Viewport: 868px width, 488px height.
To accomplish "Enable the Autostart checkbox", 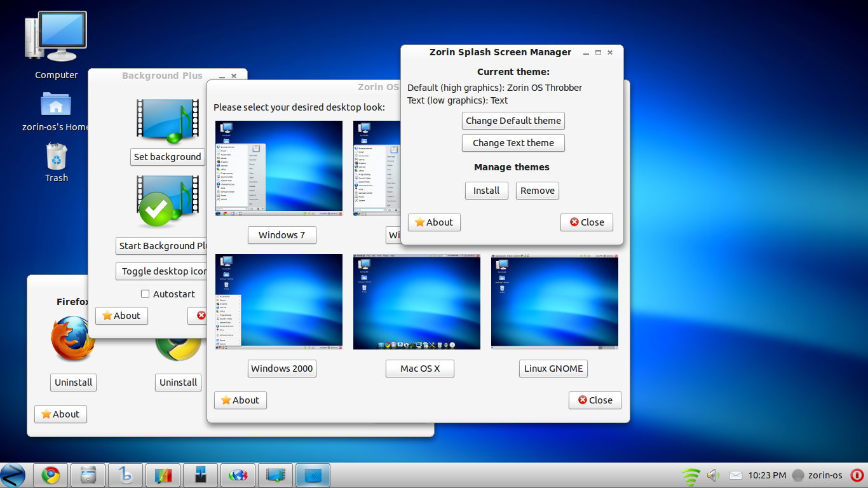I will click(x=145, y=294).
